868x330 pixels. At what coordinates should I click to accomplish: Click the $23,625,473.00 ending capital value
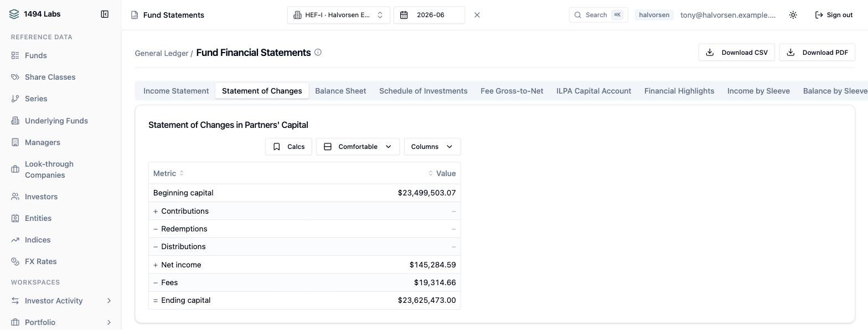point(427,300)
